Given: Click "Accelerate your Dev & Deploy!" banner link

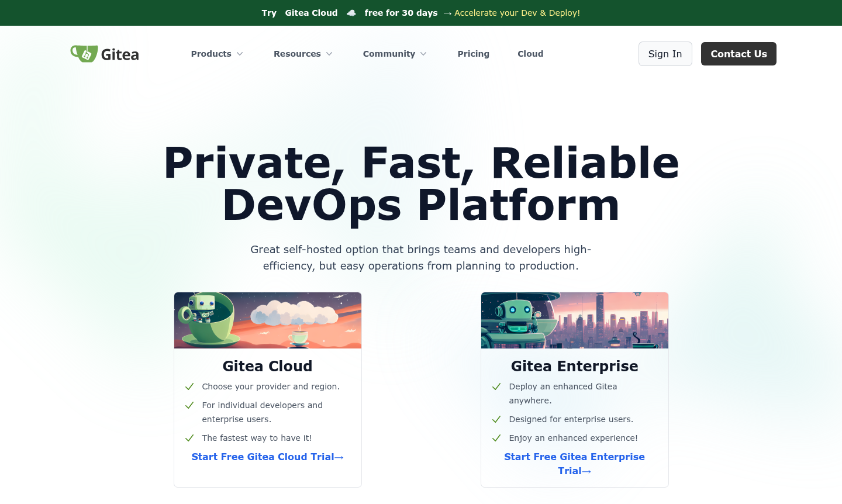Looking at the screenshot, I should pos(517,12).
